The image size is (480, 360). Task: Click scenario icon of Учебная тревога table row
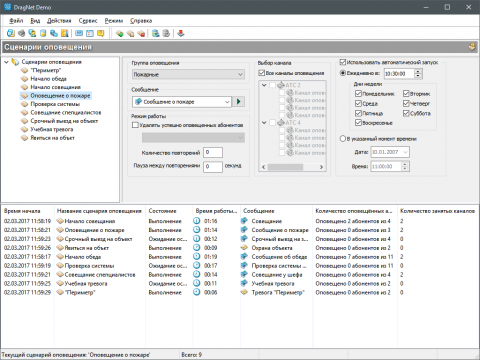coord(60,283)
